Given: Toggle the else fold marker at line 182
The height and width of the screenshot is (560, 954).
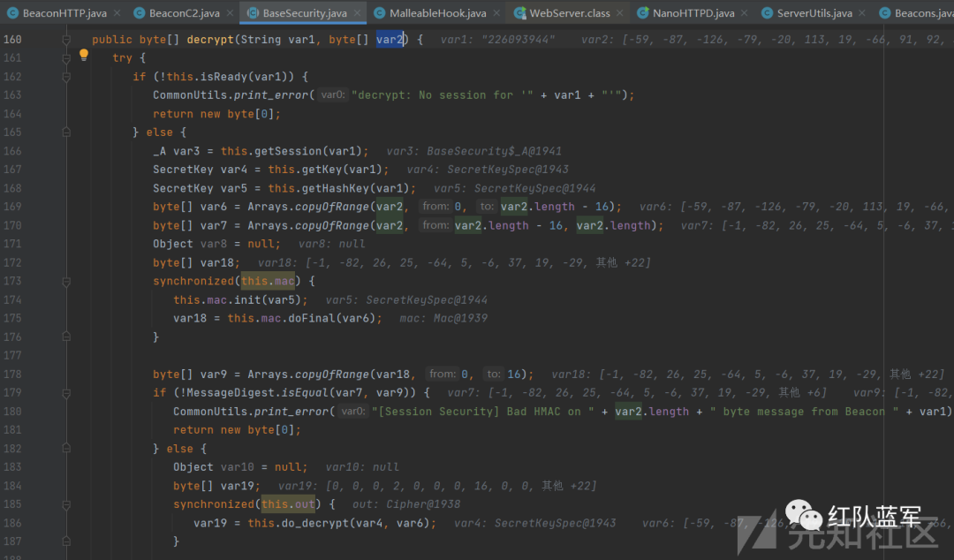Looking at the screenshot, I should click(x=66, y=448).
